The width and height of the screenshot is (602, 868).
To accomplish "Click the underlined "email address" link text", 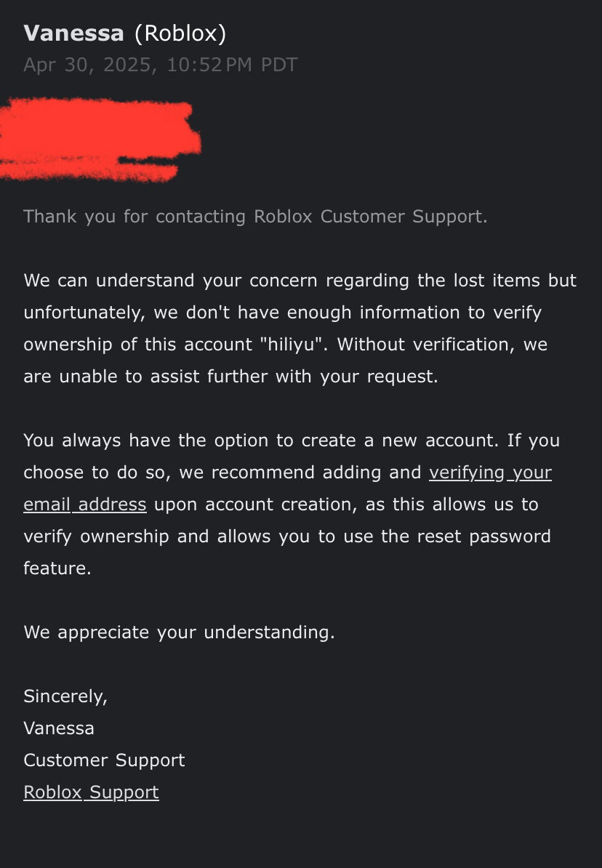I will (85, 505).
